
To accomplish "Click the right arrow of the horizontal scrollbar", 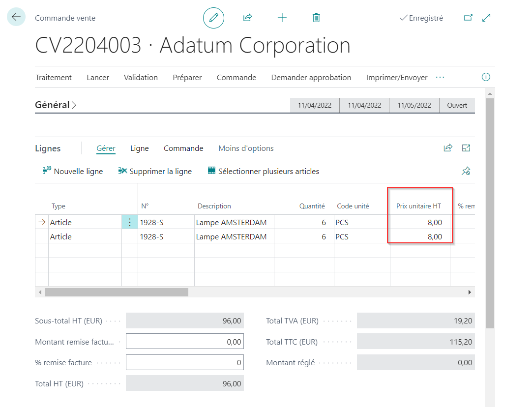I will (470, 292).
